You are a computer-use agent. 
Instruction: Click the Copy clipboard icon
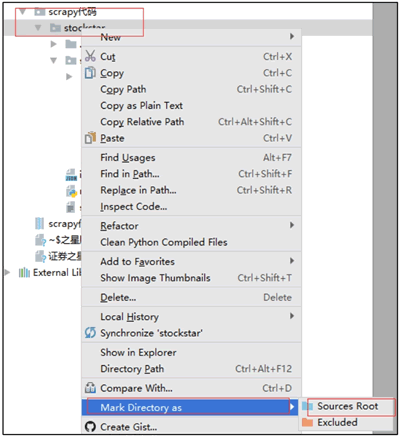click(90, 73)
